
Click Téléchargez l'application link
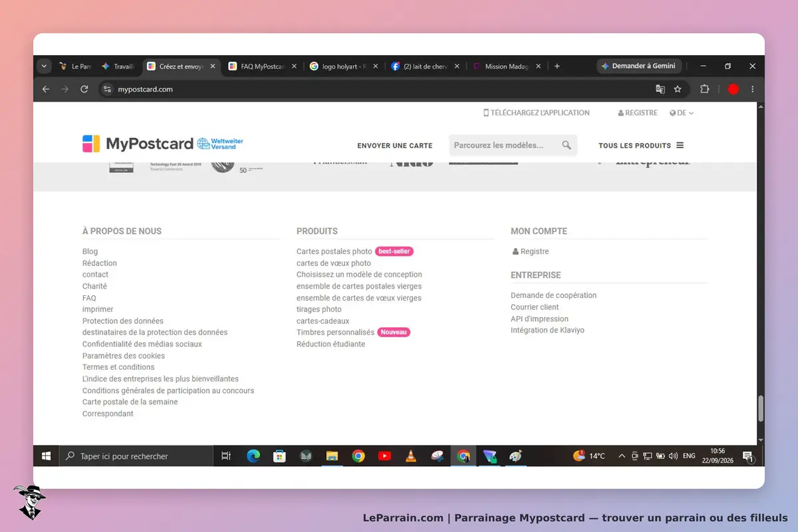[536, 113]
